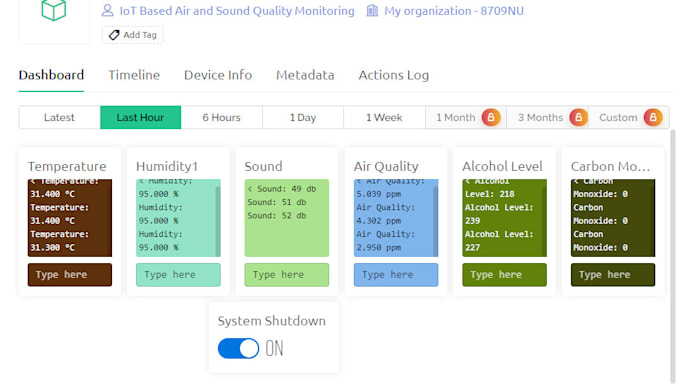680x390 pixels.
Task: Click the Add Tag button
Action: 133,35
